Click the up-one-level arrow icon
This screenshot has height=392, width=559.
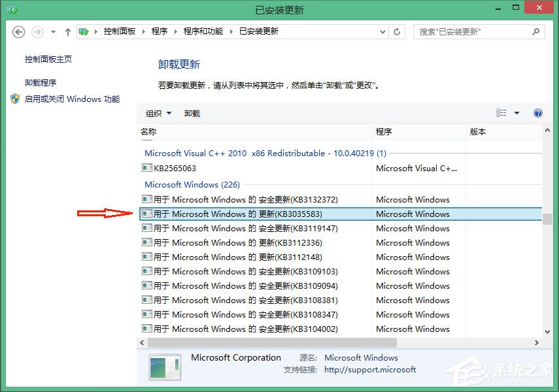pyautogui.click(x=68, y=31)
